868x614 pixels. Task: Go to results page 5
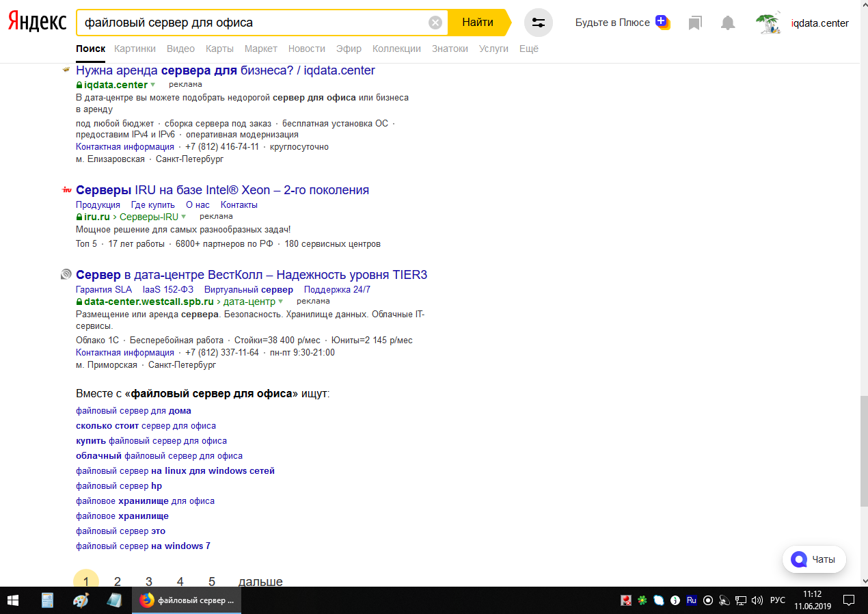pos(212,581)
